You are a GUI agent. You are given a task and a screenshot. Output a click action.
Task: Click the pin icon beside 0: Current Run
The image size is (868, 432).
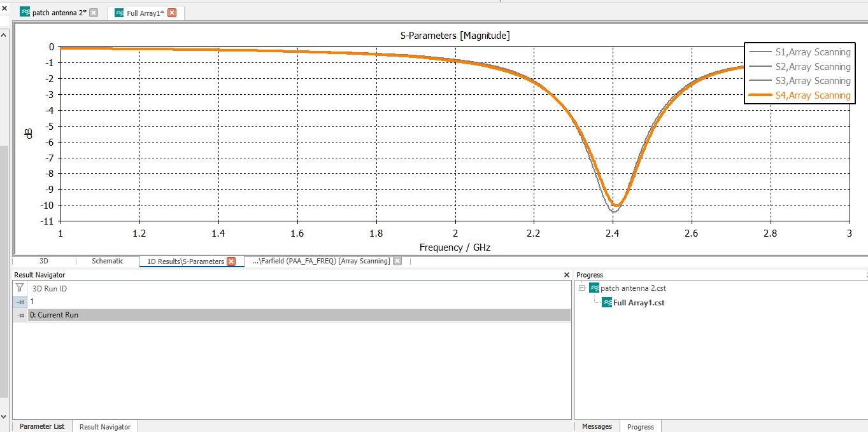click(20, 315)
